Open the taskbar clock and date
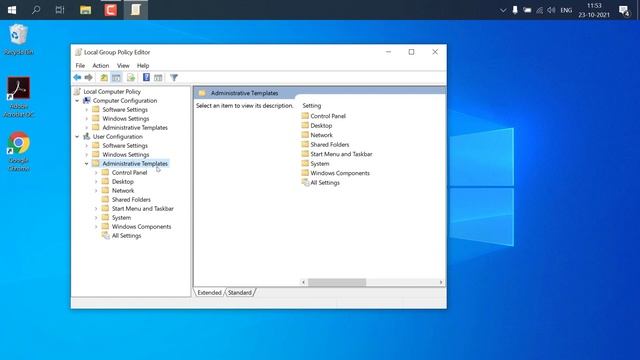The width and height of the screenshot is (640, 360). coord(594,10)
